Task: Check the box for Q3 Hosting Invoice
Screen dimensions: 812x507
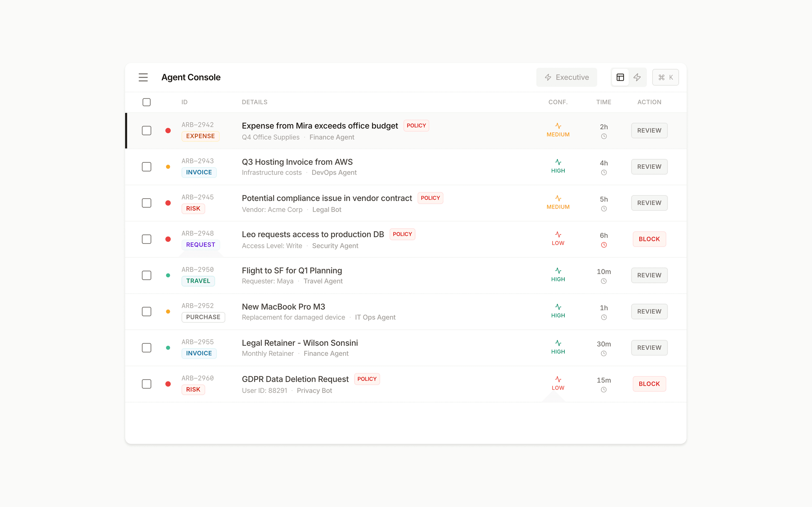Action: click(x=147, y=167)
